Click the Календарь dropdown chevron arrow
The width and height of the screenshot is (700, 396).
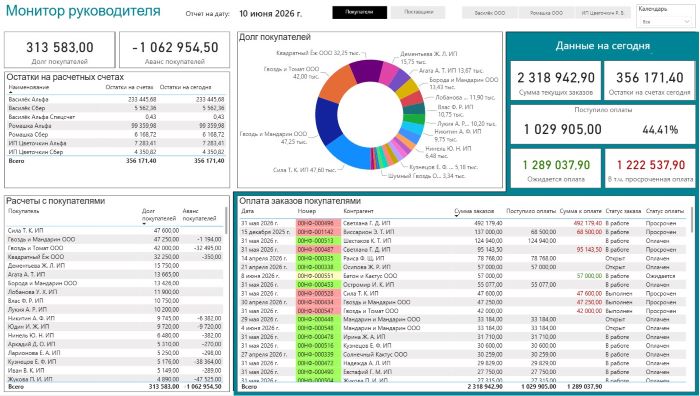click(686, 21)
